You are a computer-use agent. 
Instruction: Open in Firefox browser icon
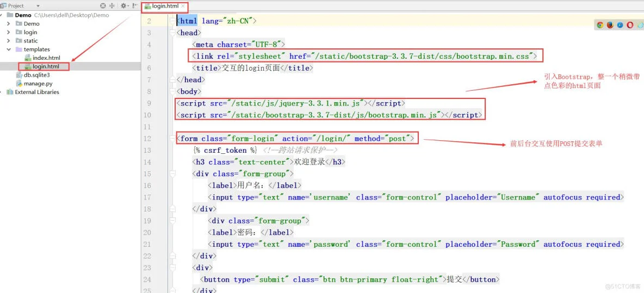point(610,25)
